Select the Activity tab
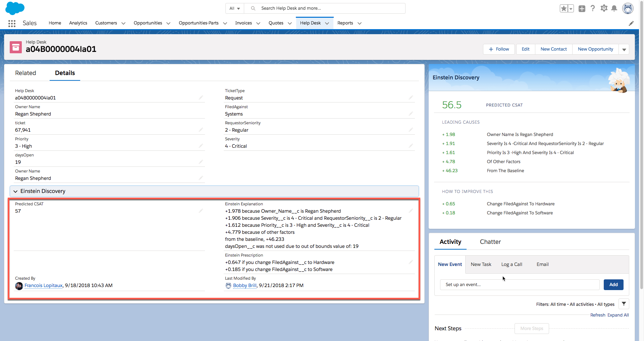 (x=450, y=242)
